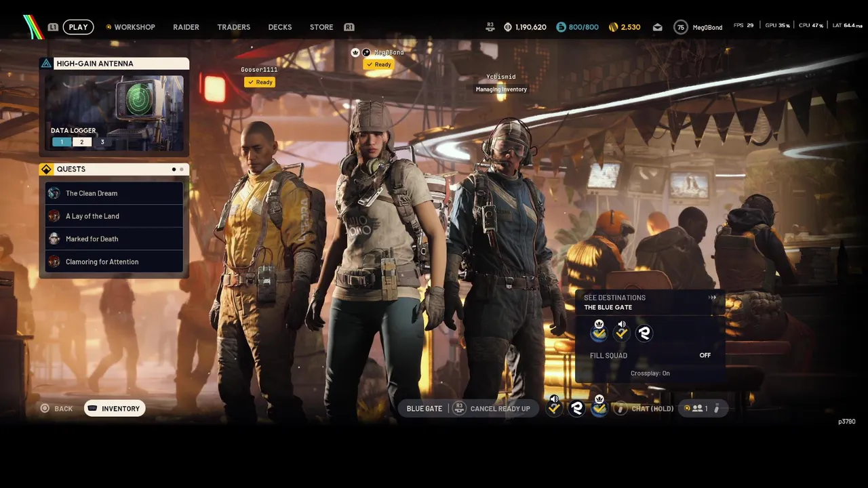The image size is (868, 488).
Task: Click the coin currency icon beside 1,190,620
Action: [508, 27]
